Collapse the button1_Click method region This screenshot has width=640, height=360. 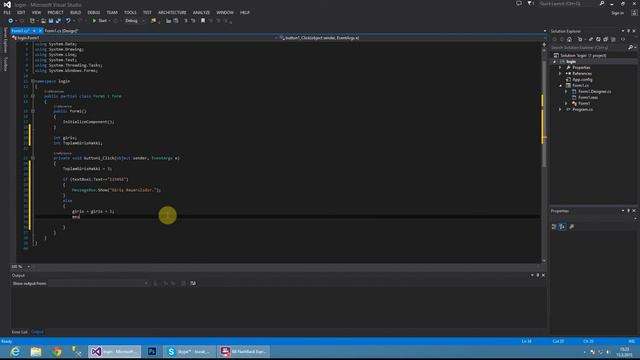(33, 158)
